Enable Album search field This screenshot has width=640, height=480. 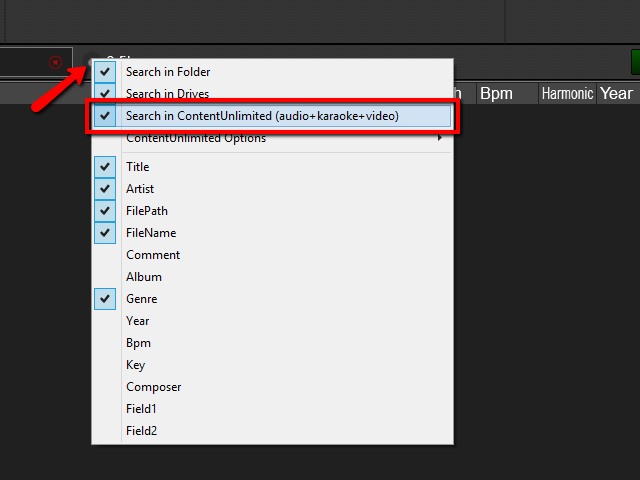click(272, 277)
